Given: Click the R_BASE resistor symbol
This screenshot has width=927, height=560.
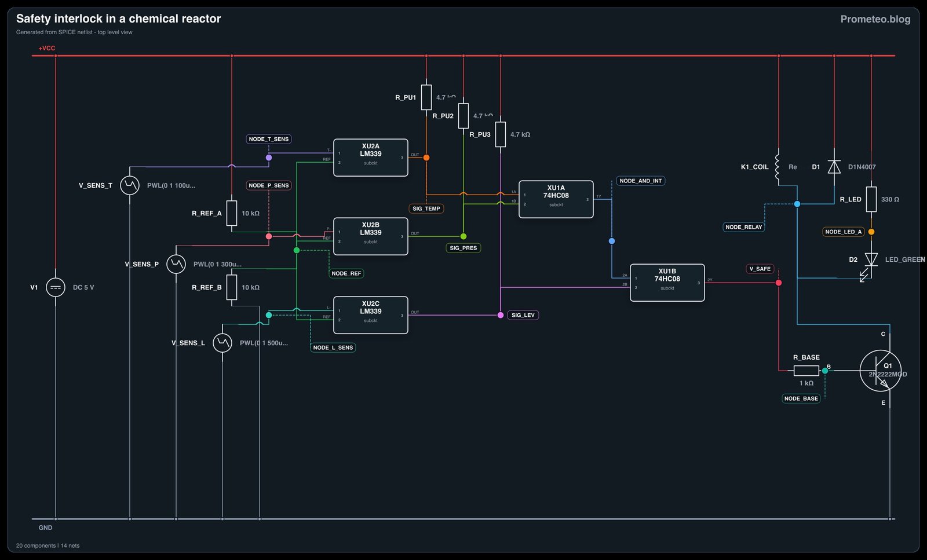Looking at the screenshot, I should (806, 371).
